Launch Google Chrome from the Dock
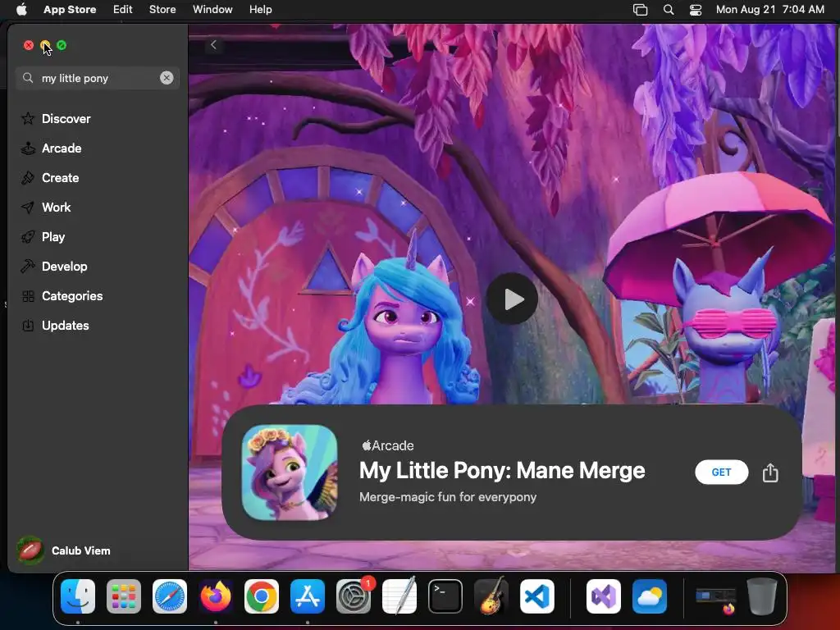Image resolution: width=840 pixels, height=630 pixels. 262,596
